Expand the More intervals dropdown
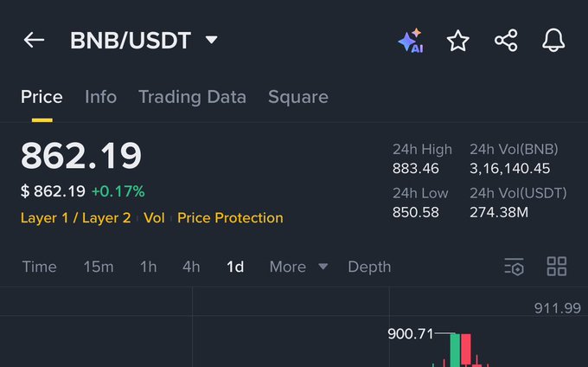 (x=298, y=267)
